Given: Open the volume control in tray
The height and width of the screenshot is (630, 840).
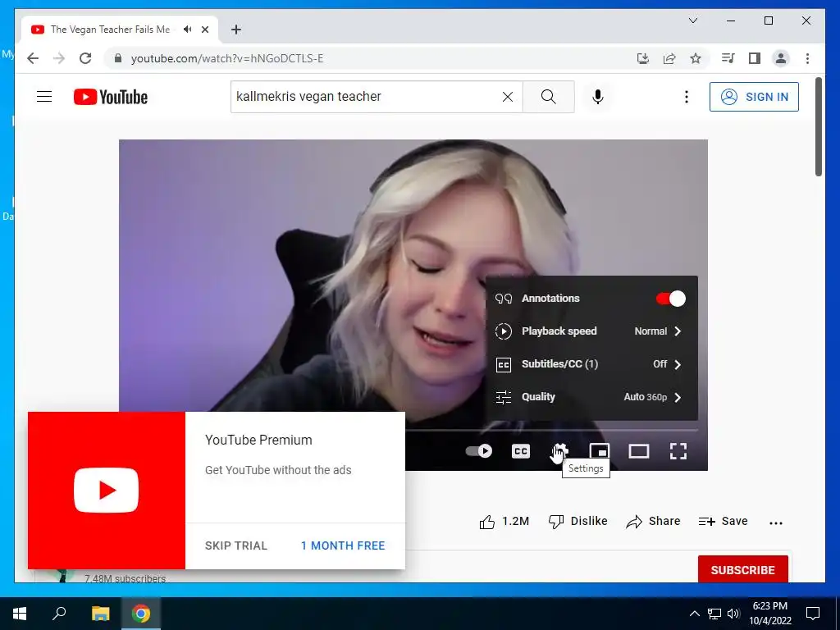Looking at the screenshot, I should (x=734, y=614).
